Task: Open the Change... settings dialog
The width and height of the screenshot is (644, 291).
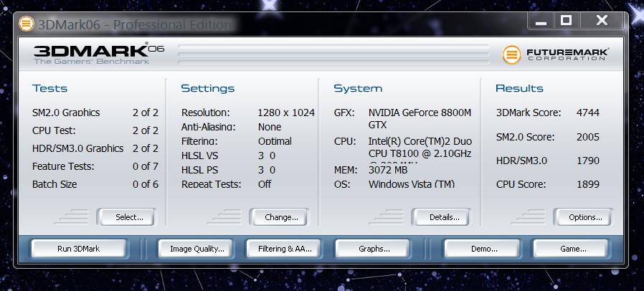Action: point(279,217)
